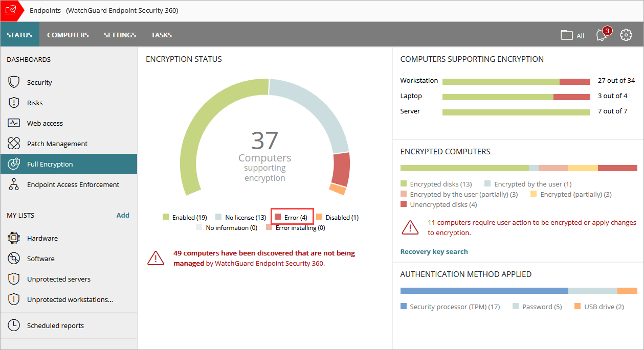Click the Patch Management bandage icon
The image size is (644, 350).
coord(14,144)
